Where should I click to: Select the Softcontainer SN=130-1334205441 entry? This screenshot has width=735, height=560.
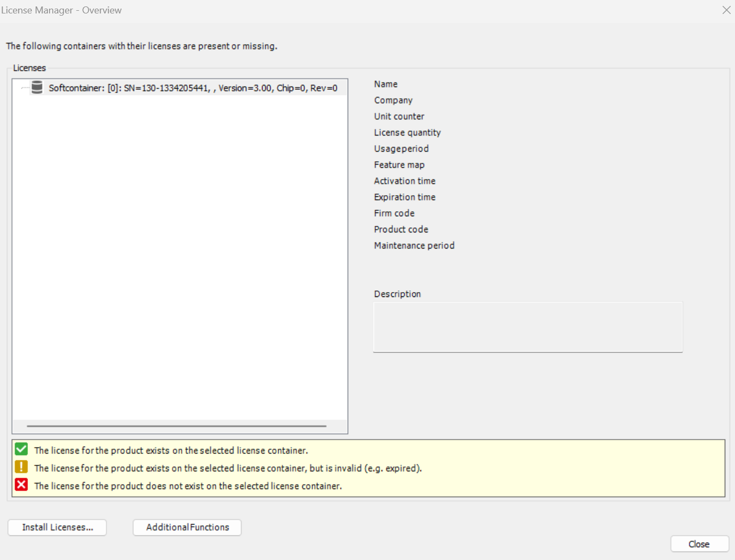(x=193, y=88)
